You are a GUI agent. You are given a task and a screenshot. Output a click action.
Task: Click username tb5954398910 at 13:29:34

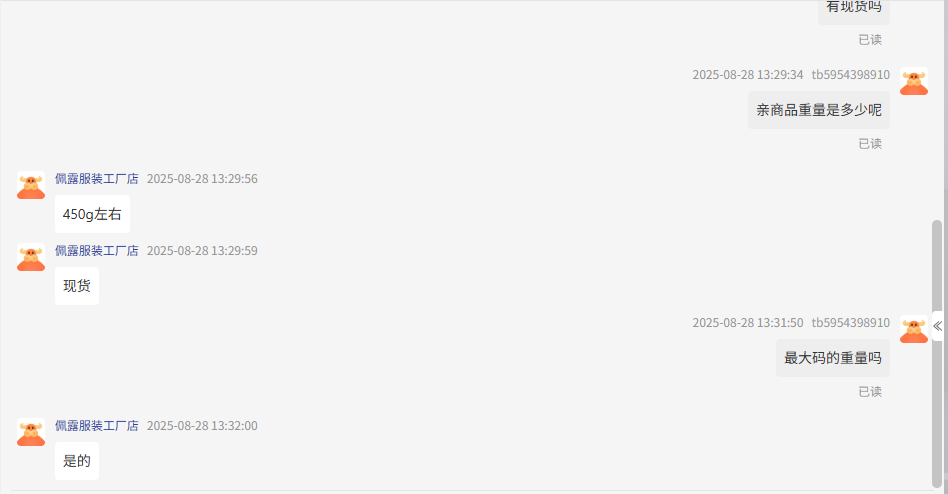pyautogui.click(x=851, y=75)
